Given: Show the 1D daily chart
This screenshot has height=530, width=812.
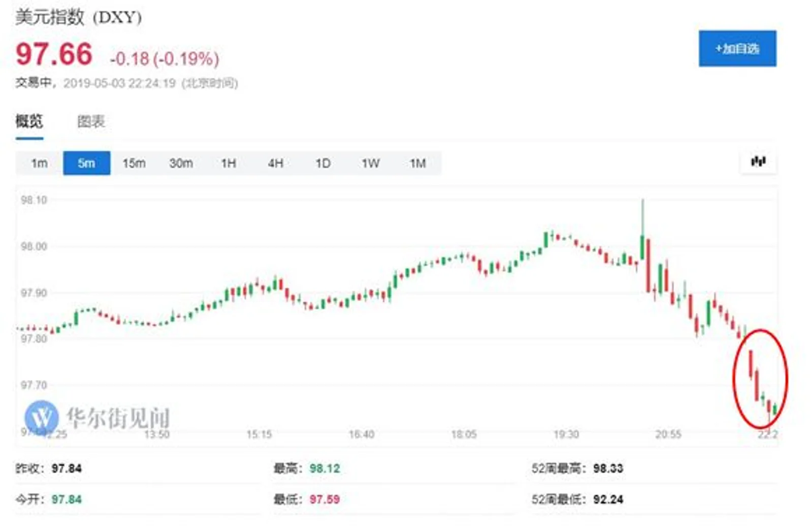Looking at the screenshot, I should 323,163.
